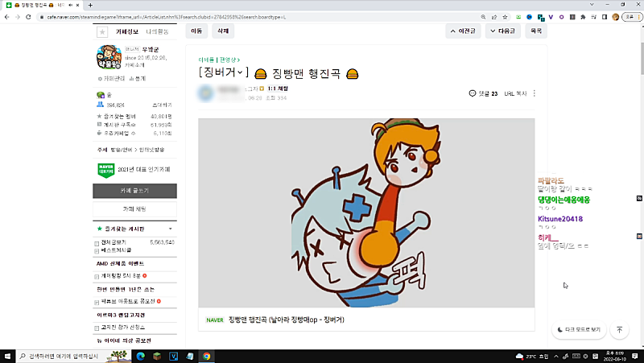The height and width of the screenshot is (363, 644).
Task: Open the 전체글보기 board
Action: (x=114, y=242)
